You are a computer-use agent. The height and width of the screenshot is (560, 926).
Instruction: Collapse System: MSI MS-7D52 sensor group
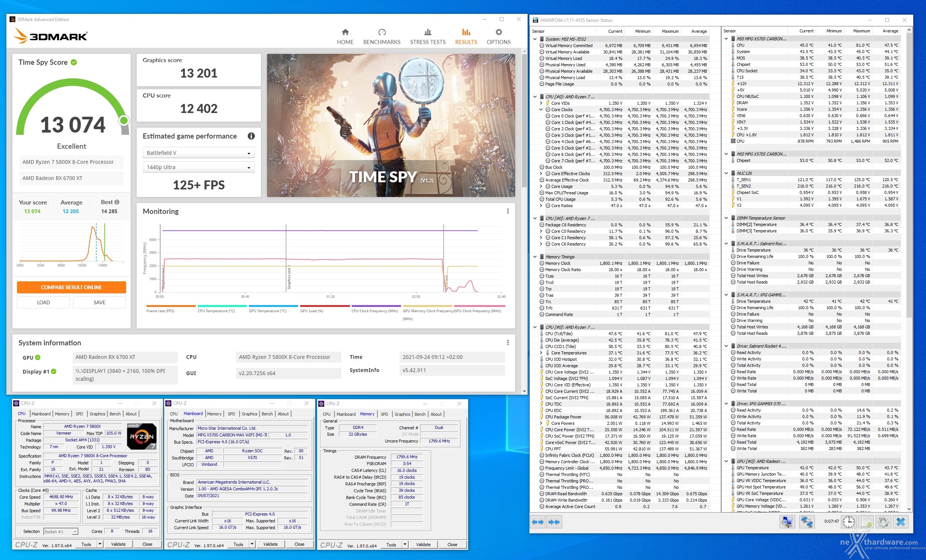pyautogui.click(x=535, y=39)
